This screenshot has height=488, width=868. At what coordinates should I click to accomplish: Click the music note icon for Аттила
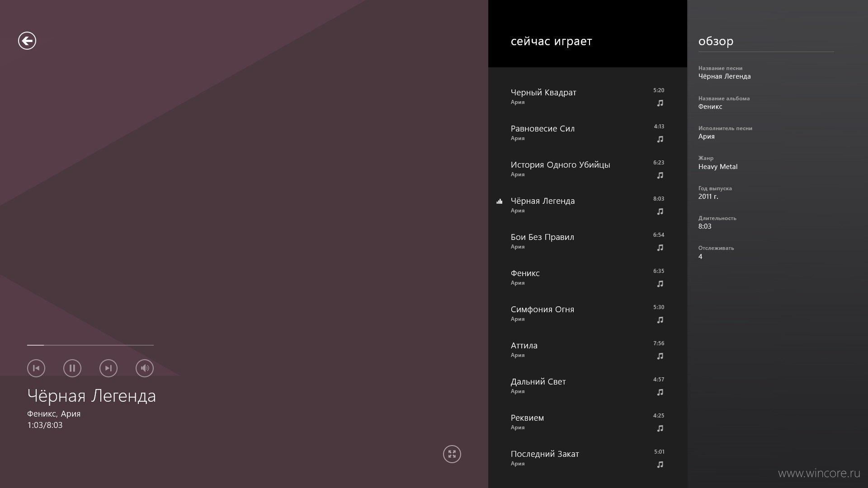(x=660, y=356)
